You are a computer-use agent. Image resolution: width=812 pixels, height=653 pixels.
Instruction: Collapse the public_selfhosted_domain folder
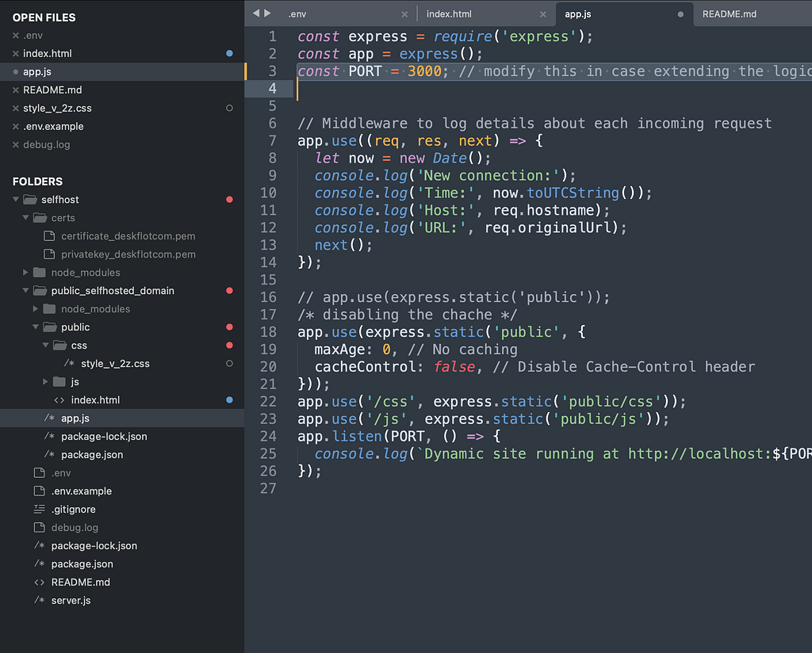pos(26,291)
